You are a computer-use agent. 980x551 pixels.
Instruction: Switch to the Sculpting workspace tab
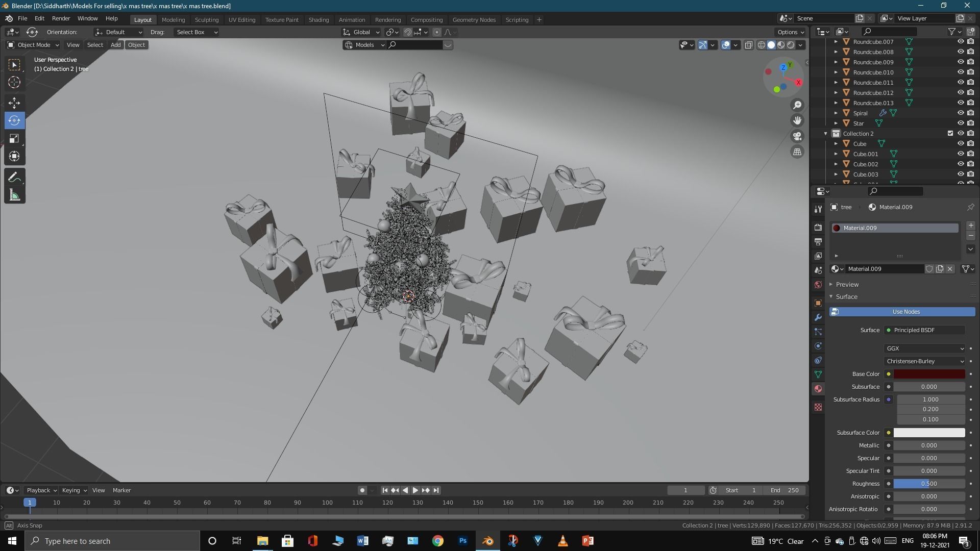click(206, 19)
